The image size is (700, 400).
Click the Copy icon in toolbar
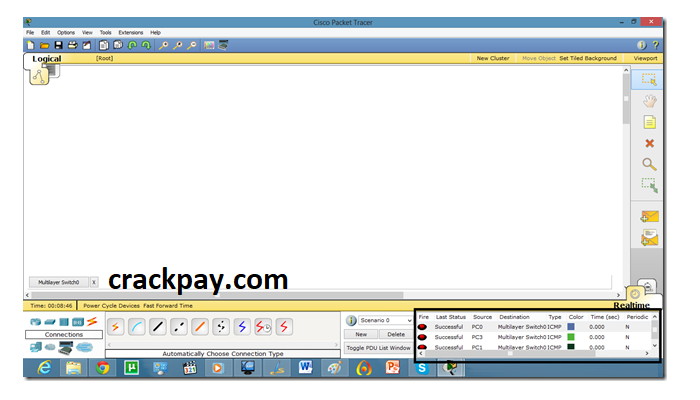(104, 45)
